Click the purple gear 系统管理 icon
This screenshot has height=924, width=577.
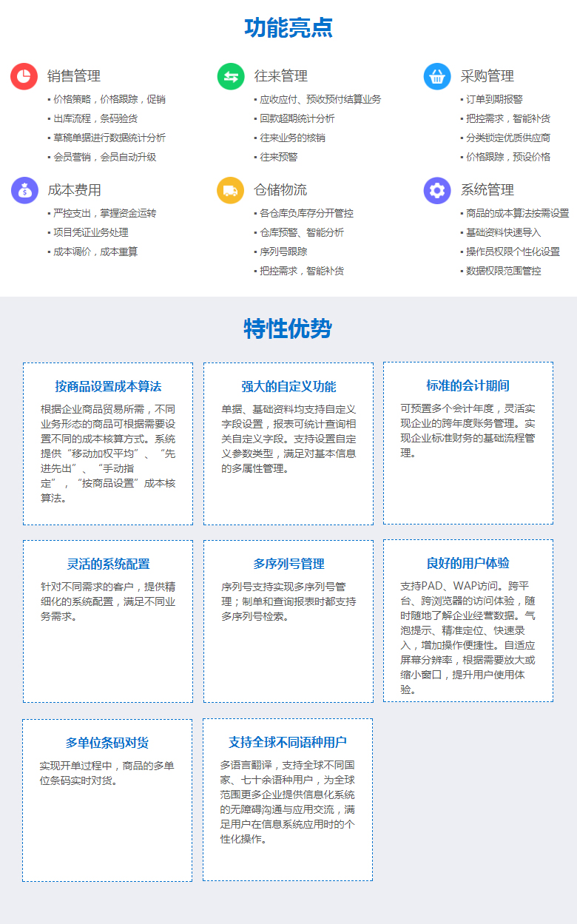(437, 190)
